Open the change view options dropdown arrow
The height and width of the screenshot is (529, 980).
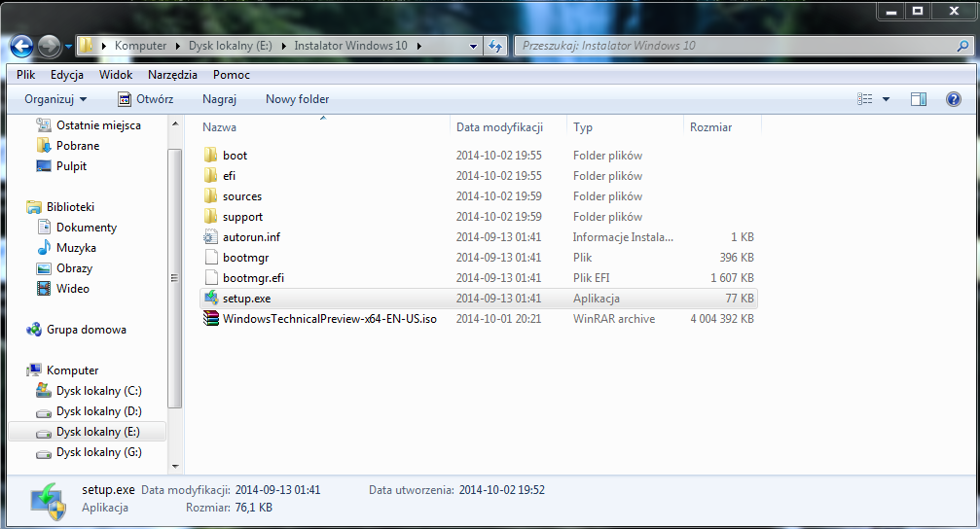point(886,99)
